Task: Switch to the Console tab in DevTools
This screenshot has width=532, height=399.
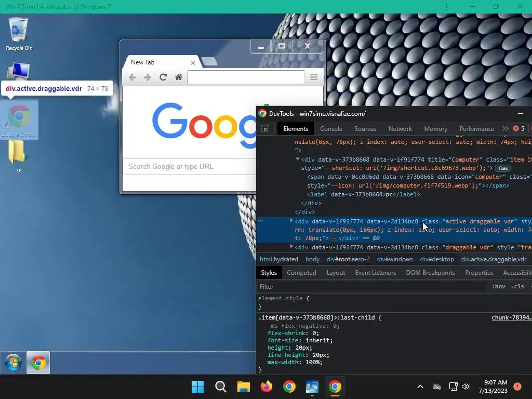Action: (x=331, y=129)
